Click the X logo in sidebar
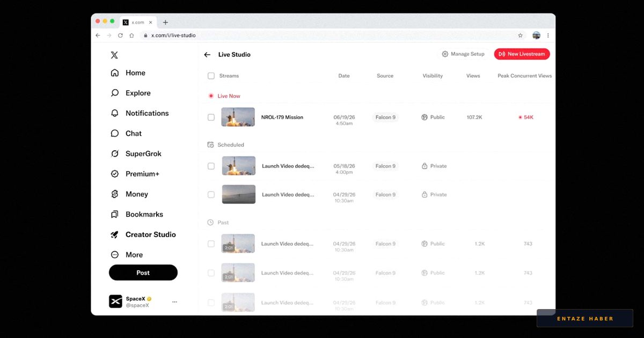The width and height of the screenshot is (644, 338). pos(114,55)
